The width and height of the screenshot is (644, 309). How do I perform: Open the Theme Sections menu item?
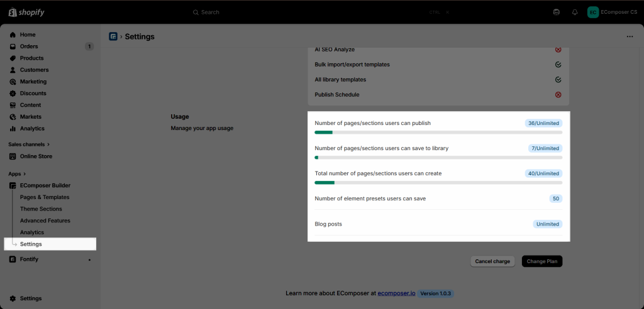pyautogui.click(x=41, y=209)
